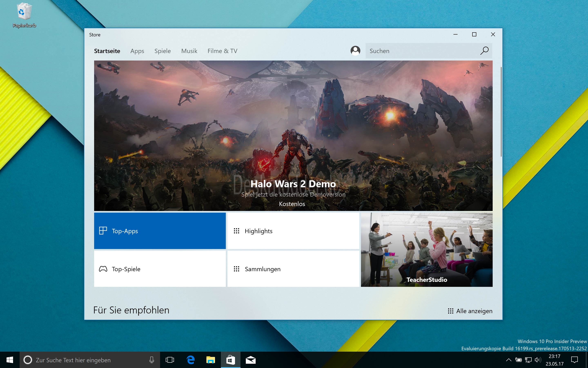Click the network tray icon
Viewport: 588px width, 368px height.
(528, 360)
